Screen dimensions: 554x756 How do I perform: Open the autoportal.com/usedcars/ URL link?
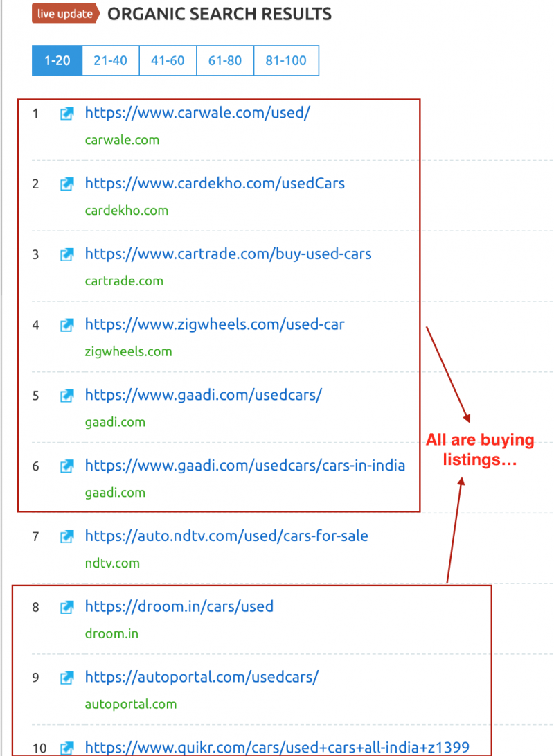202,678
